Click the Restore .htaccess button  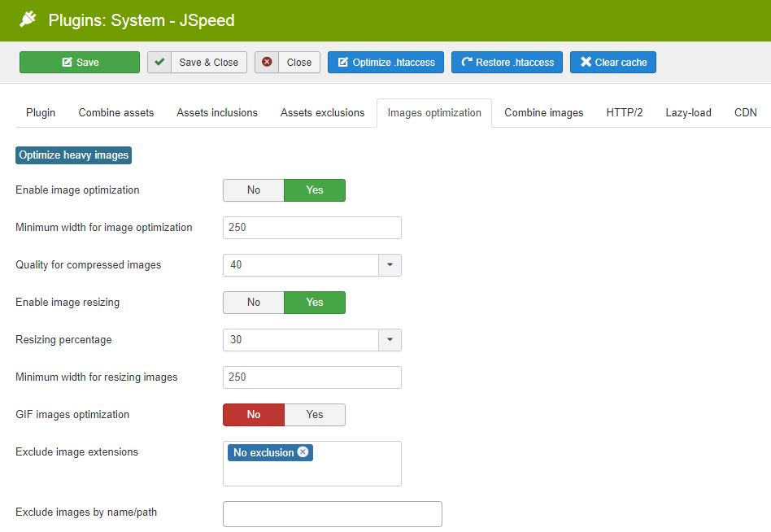coord(507,63)
